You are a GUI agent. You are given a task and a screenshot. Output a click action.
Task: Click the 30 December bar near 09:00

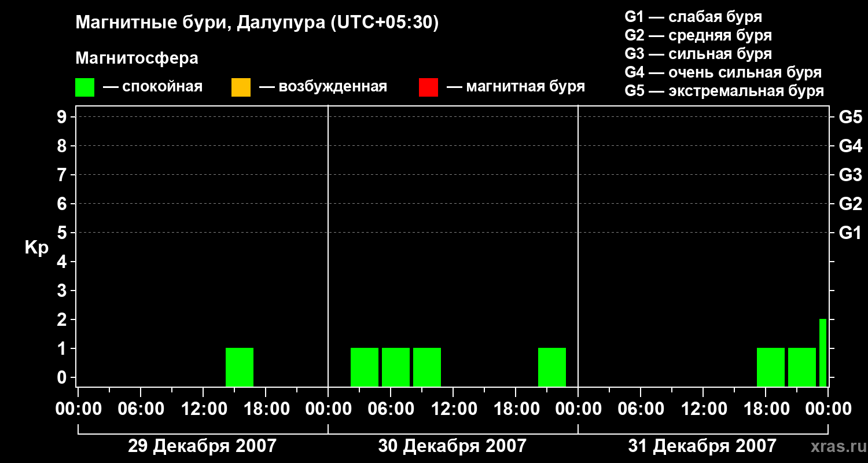point(427,367)
